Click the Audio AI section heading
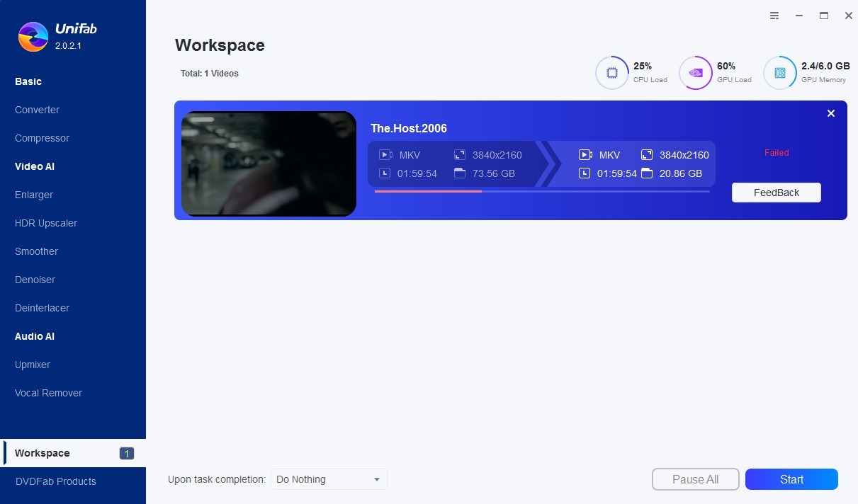 (x=35, y=336)
